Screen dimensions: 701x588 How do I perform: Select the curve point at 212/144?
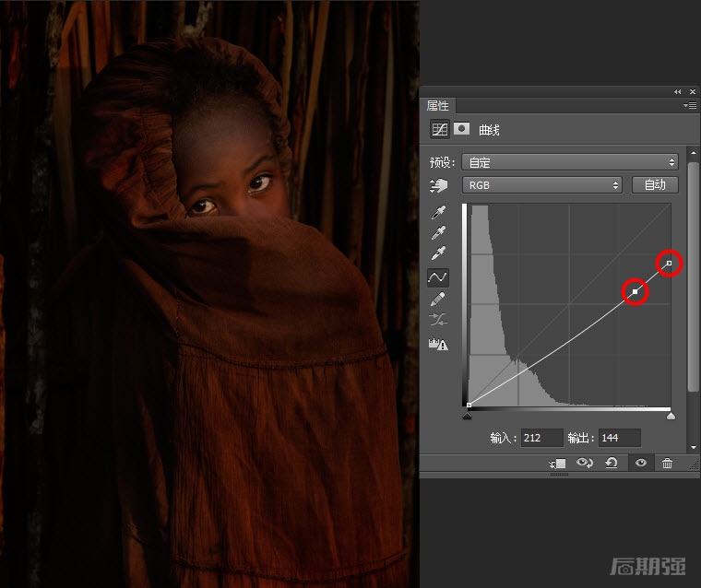click(636, 292)
